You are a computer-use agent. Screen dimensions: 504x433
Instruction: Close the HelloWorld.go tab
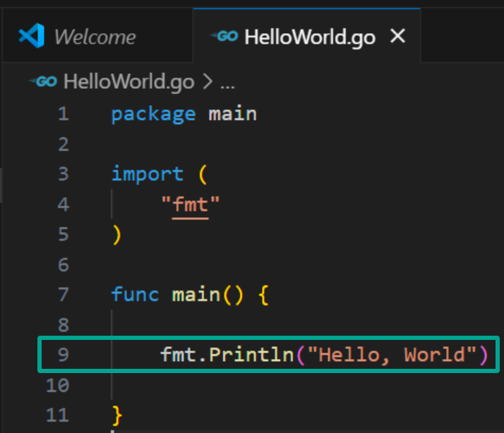pos(397,36)
